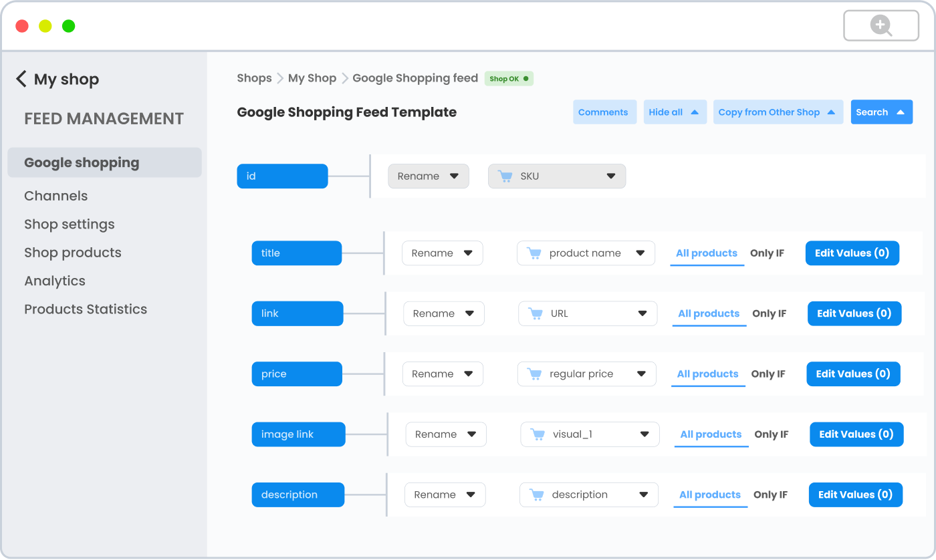Click the back arrow next to My shop
This screenshot has width=936, height=560.
(x=21, y=78)
